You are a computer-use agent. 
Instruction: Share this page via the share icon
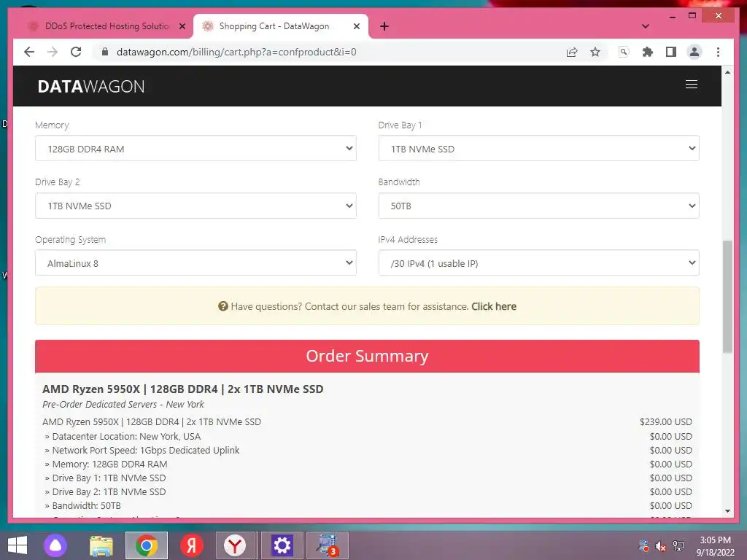tap(572, 52)
